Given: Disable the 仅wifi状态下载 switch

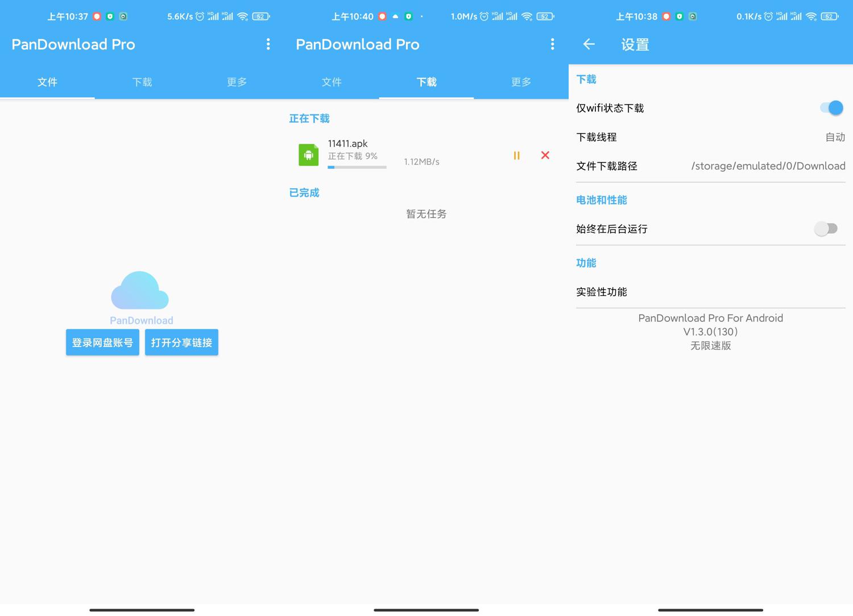Looking at the screenshot, I should (x=831, y=108).
